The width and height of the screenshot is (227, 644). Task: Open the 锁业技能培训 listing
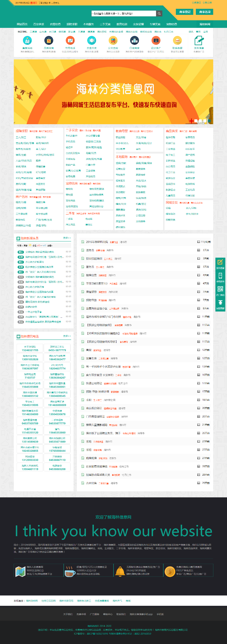[x=94, y=259]
